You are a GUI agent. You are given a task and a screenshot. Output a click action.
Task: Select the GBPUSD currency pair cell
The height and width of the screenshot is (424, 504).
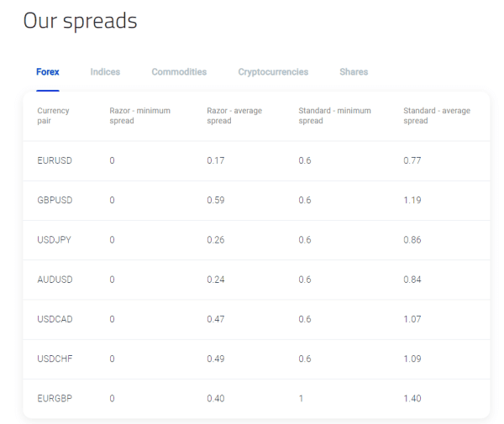[x=55, y=200]
